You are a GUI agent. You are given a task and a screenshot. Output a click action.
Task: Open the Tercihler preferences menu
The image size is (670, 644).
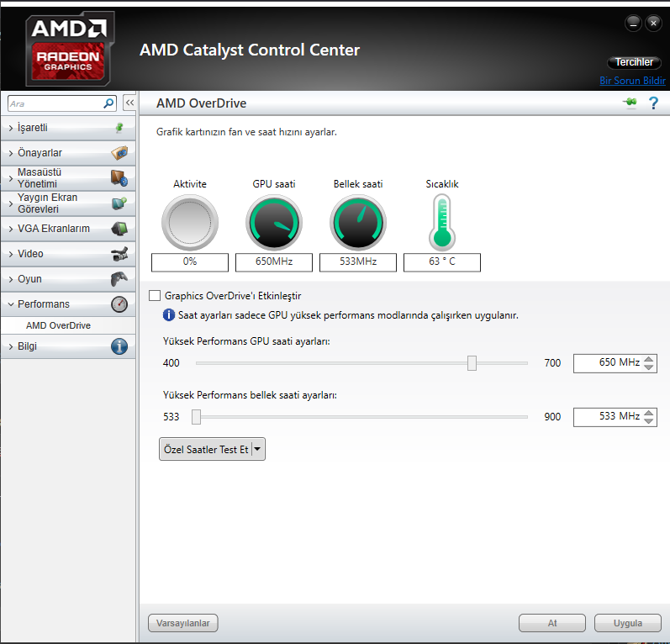click(x=634, y=62)
